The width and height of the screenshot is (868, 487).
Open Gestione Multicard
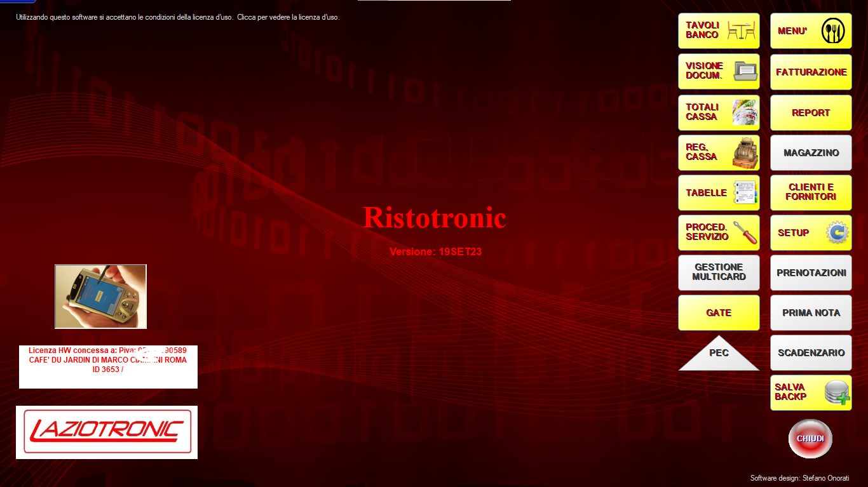pos(719,272)
